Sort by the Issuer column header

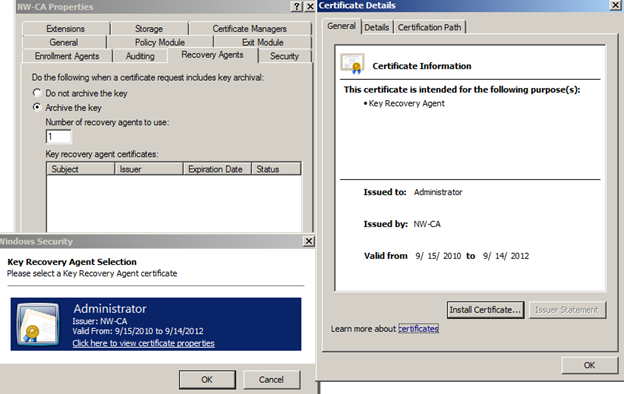pyautogui.click(x=149, y=169)
